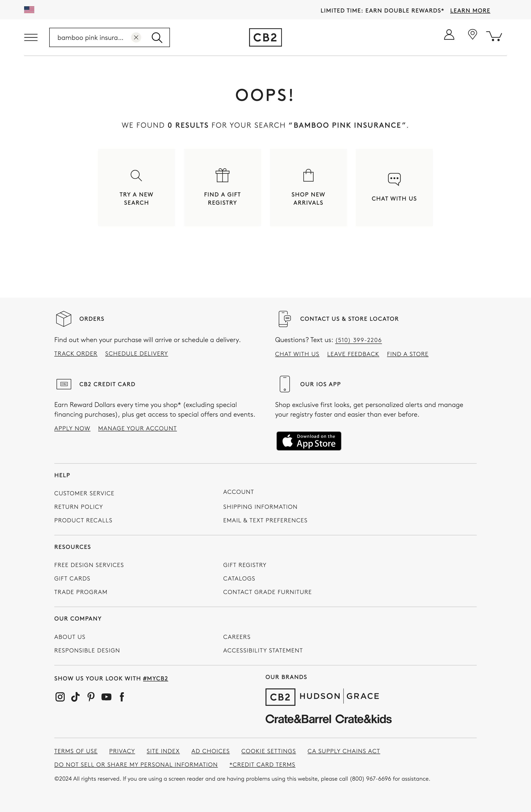Image resolution: width=531 pixels, height=812 pixels.
Task: Select the Shop New Arrivals tile
Action: point(308,187)
